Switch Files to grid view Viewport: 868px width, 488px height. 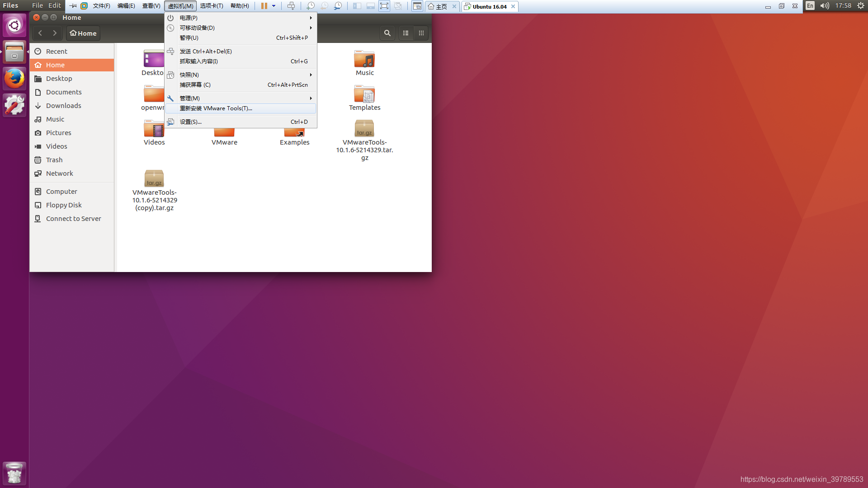coord(421,33)
